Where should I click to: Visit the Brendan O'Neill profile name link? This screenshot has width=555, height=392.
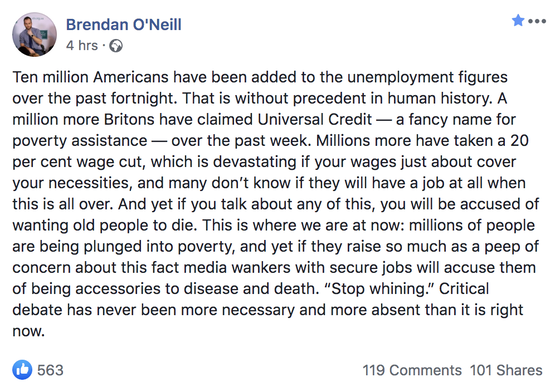pos(124,25)
